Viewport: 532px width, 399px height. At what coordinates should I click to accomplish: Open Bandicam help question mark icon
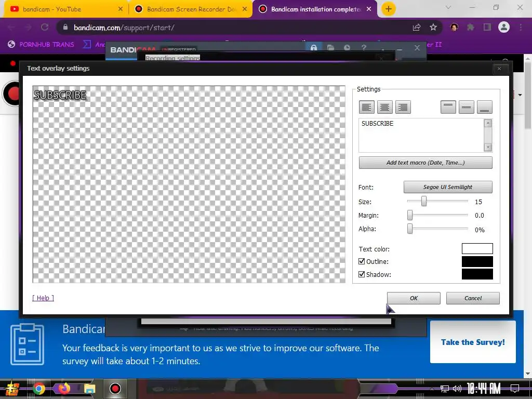point(364,48)
